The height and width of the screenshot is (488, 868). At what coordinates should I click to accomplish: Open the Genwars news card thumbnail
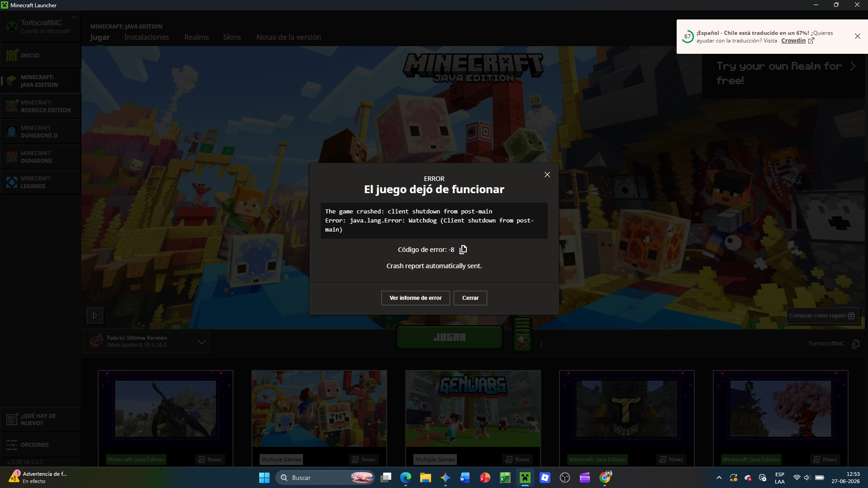(473, 409)
